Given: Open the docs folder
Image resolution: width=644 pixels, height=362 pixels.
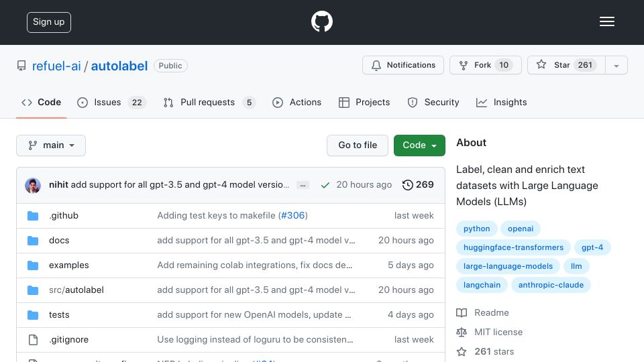Looking at the screenshot, I should (59, 241).
